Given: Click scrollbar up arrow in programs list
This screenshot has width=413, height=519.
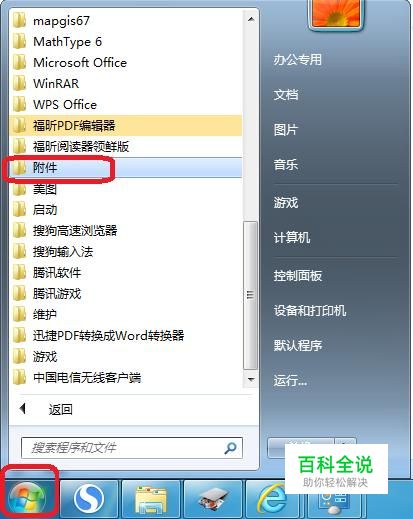Looking at the screenshot, I should [x=251, y=19].
